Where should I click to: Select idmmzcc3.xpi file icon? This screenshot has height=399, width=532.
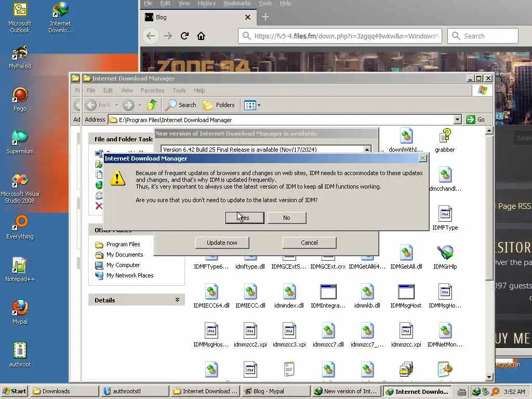tap(289, 335)
